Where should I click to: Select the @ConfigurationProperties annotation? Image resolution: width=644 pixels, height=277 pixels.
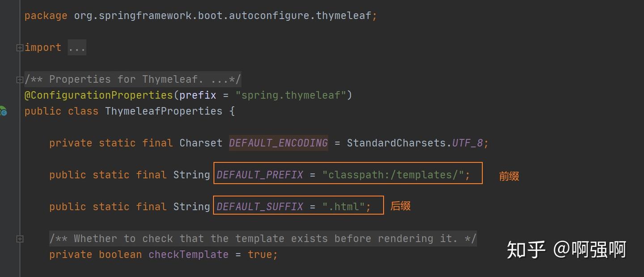[98, 95]
